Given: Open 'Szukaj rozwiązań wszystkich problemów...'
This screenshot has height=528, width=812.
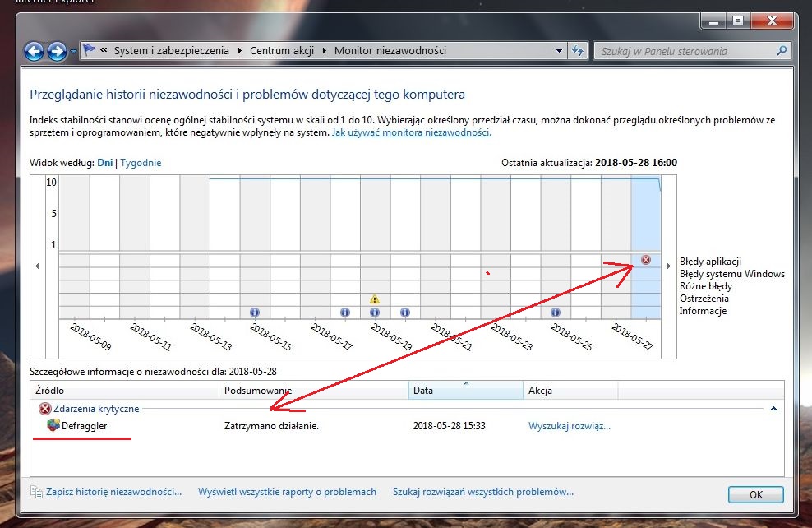Looking at the screenshot, I should pyautogui.click(x=482, y=492).
